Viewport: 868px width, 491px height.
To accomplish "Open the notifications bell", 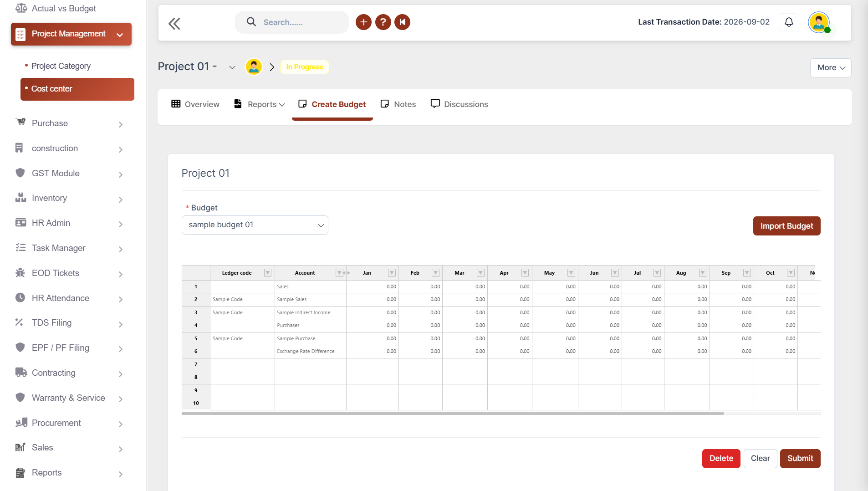I will tap(789, 22).
